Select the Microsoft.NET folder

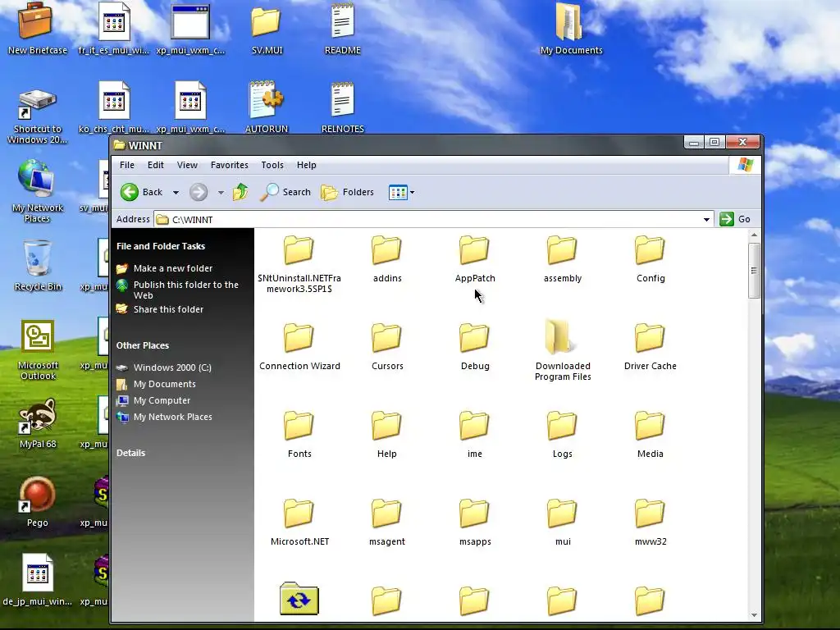[299, 523]
